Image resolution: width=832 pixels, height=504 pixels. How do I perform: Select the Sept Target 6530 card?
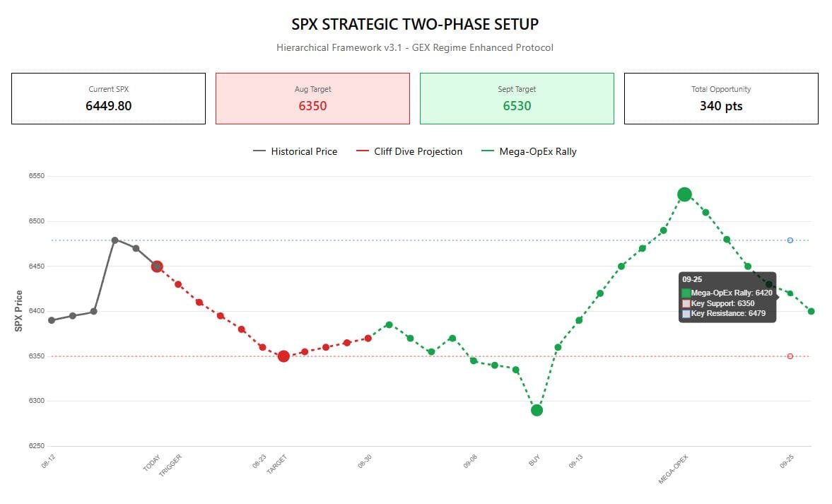[517, 98]
